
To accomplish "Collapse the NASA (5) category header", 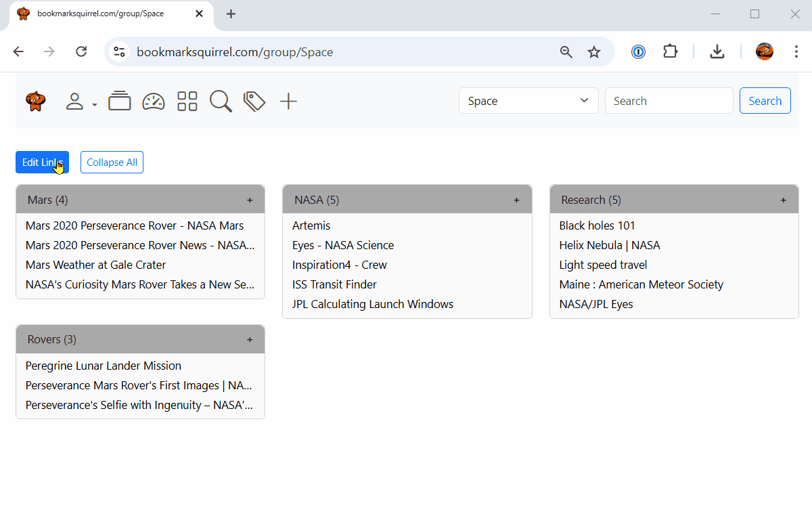I will tap(407, 200).
